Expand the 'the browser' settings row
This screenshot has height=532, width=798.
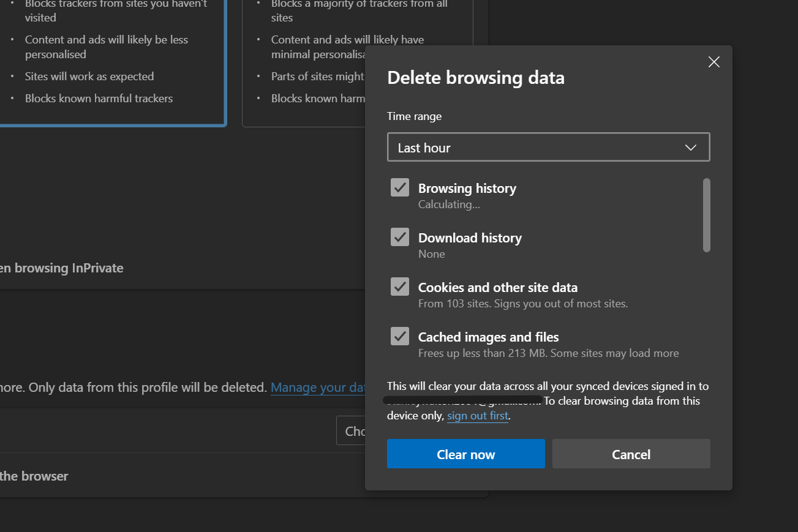pos(34,476)
